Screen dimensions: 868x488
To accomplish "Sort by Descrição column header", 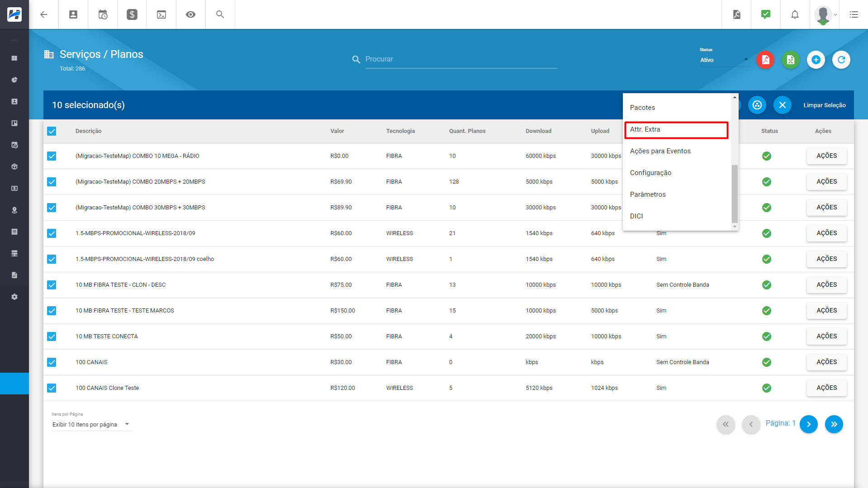I will click(88, 131).
